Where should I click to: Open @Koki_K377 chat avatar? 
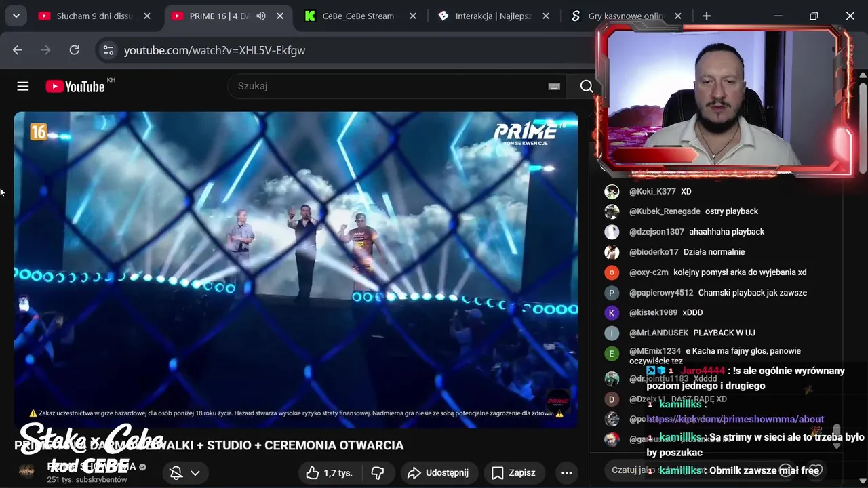point(612,191)
